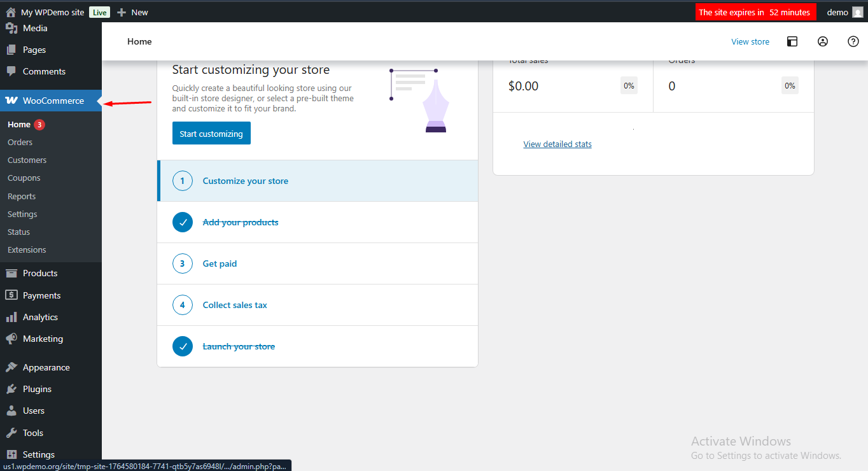868x471 pixels.
Task: Click the Live status badge
Action: (99, 12)
